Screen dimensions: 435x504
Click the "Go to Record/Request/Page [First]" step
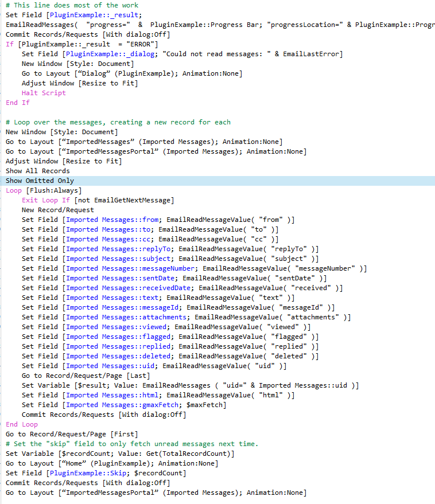[72, 434]
